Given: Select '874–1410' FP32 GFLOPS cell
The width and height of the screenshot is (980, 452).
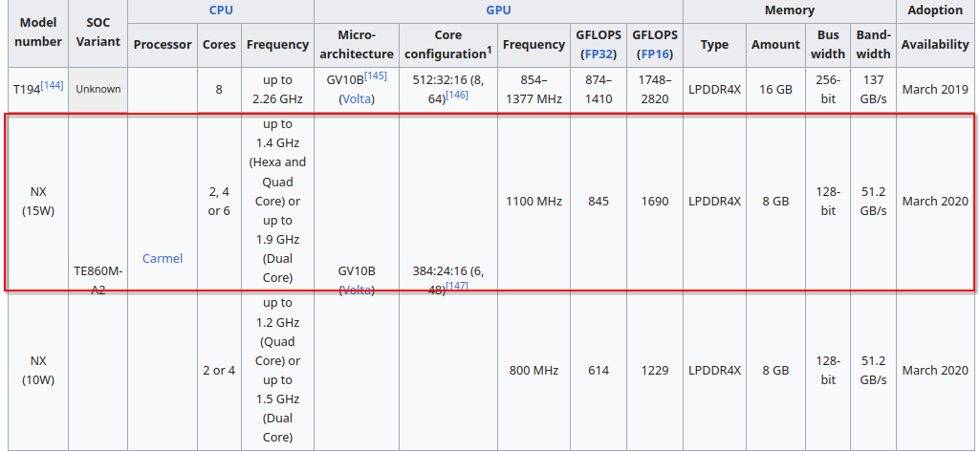Looking at the screenshot, I should tap(600, 89).
